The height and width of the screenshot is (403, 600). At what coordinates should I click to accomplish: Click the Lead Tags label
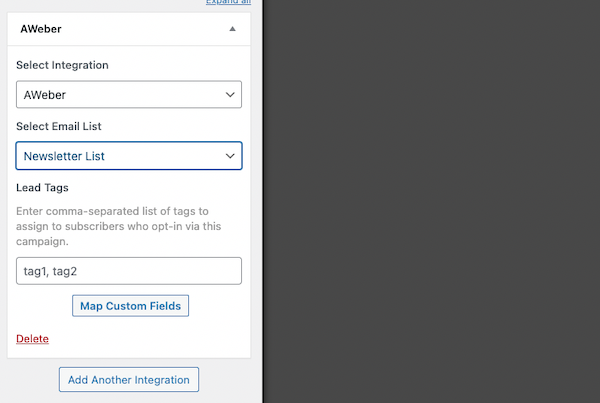pyautogui.click(x=41, y=187)
